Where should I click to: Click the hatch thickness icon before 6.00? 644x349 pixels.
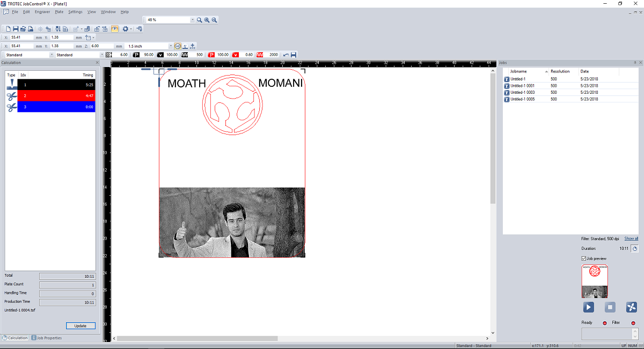[x=108, y=55]
